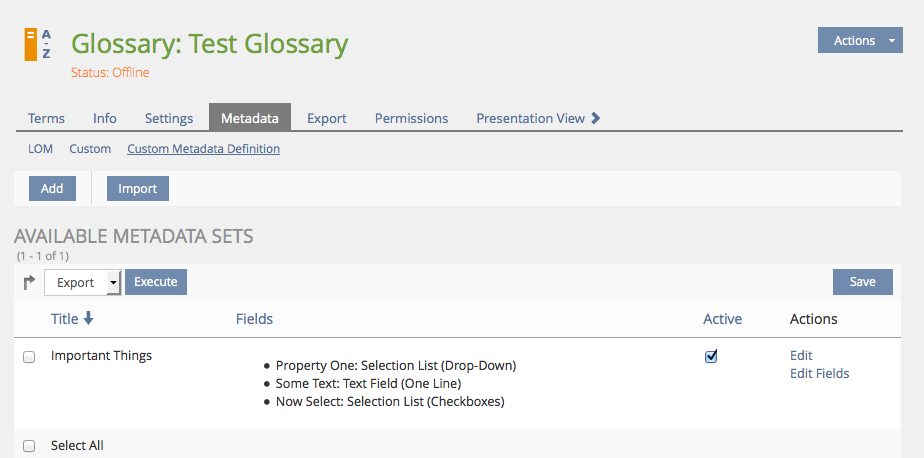
Task: Toggle the Active checkbox for Important Things
Action: pos(711,356)
